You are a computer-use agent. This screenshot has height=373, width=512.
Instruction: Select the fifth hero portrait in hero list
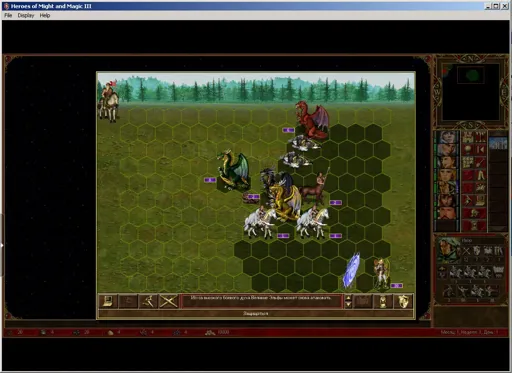pyautogui.click(x=447, y=187)
